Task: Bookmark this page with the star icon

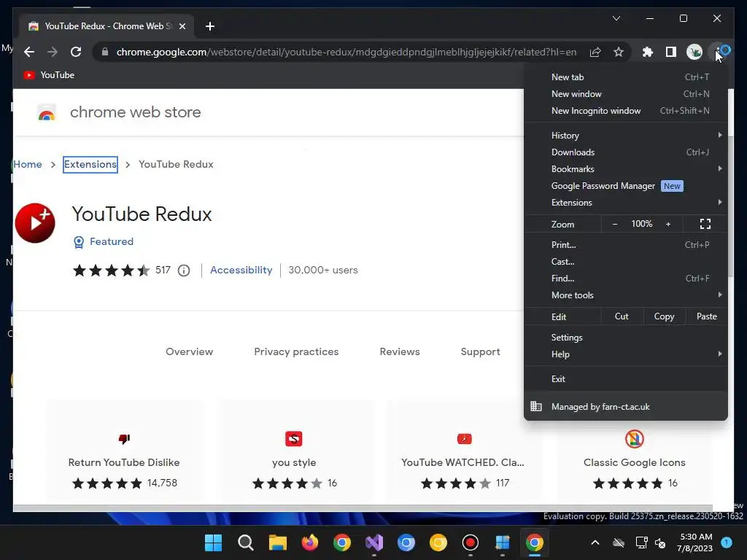Action: coord(619,52)
